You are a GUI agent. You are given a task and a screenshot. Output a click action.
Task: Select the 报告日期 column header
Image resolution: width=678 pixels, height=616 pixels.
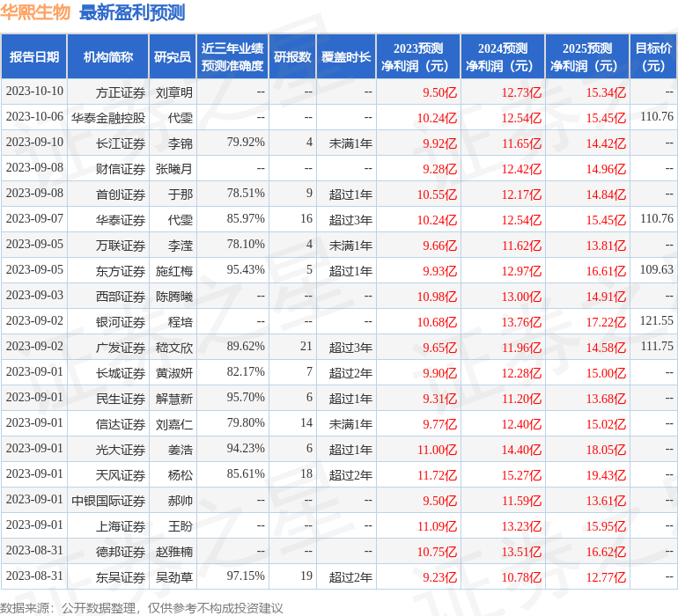33,56
